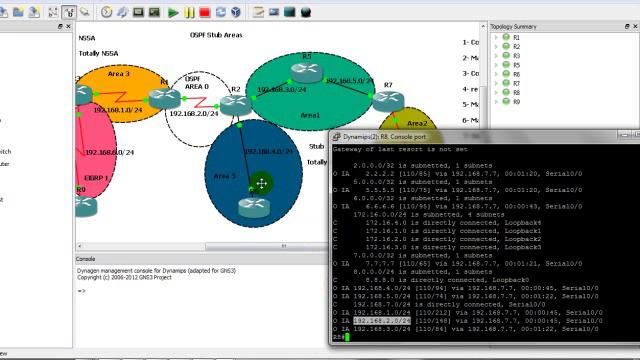Viewport: 640px width, 360px height.
Task: Reload all devices icon
Action: (221, 12)
